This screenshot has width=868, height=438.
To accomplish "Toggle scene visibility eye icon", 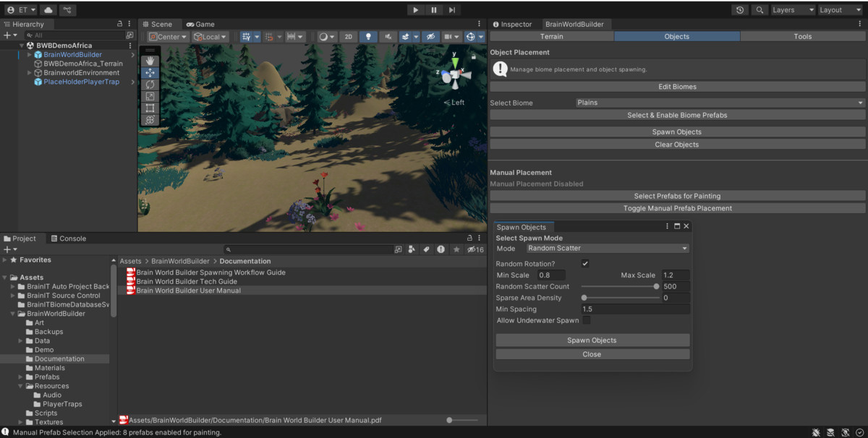I will (430, 36).
